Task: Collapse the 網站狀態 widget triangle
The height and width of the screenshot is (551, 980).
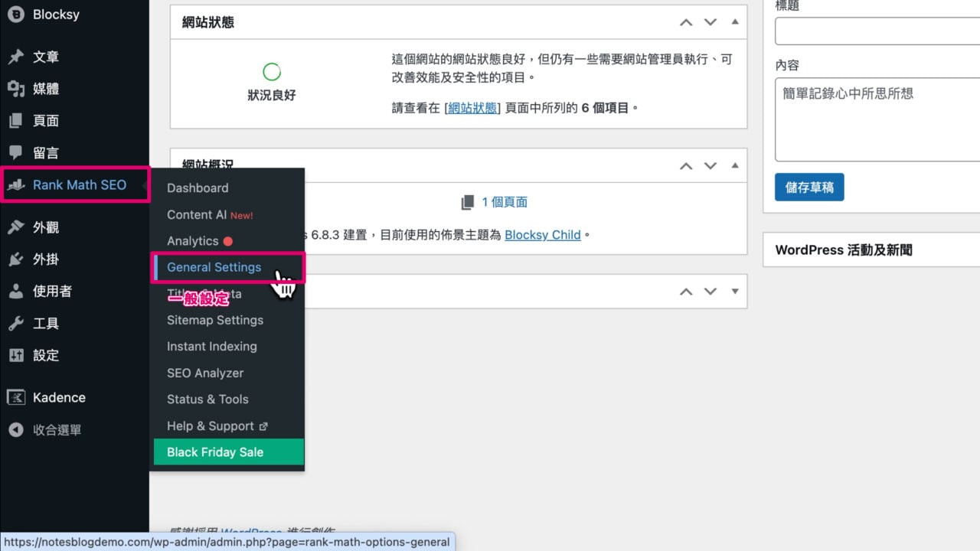Action: (736, 22)
